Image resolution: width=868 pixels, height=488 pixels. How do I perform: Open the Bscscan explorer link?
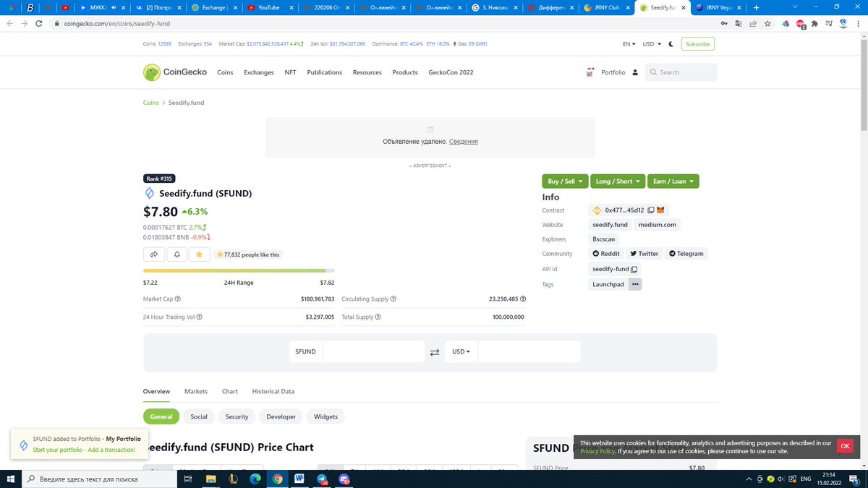coord(603,239)
